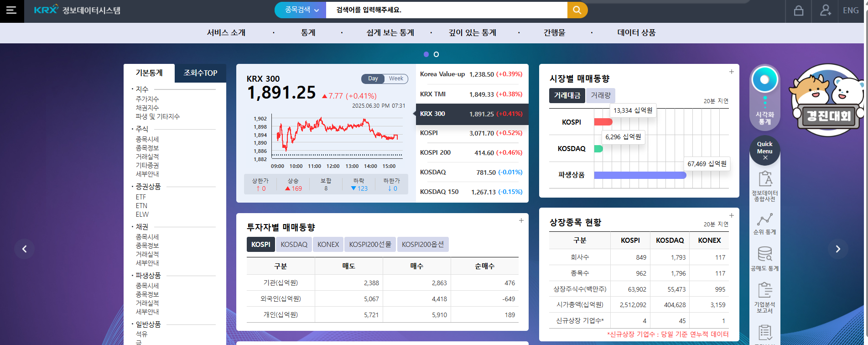
Task: Expand the 상장종목 현황 panel plus icon
Action: [731, 215]
